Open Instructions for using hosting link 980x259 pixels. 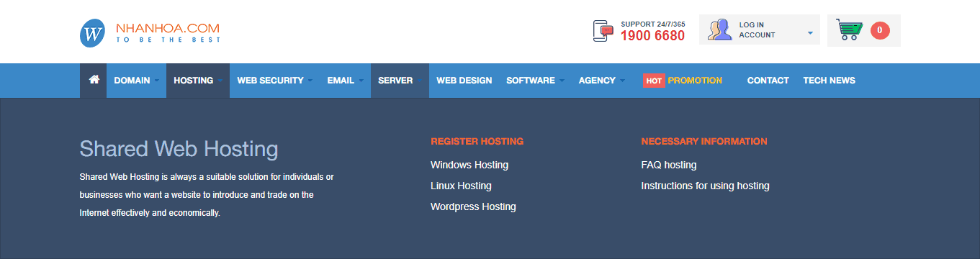click(x=705, y=186)
